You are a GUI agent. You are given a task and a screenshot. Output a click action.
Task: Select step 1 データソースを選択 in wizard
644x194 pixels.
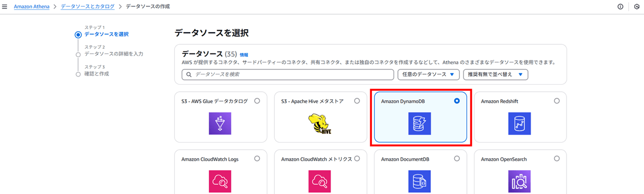pyautogui.click(x=106, y=34)
